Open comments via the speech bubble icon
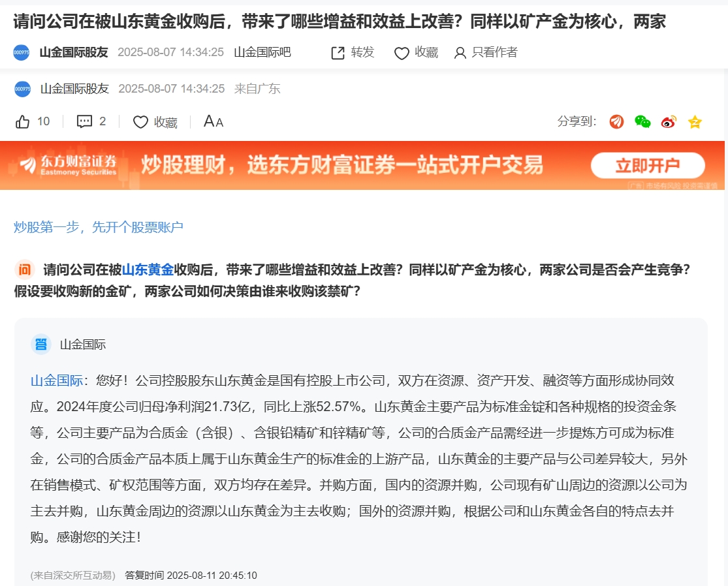Viewport: 728px width, 586px height. click(84, 121)
